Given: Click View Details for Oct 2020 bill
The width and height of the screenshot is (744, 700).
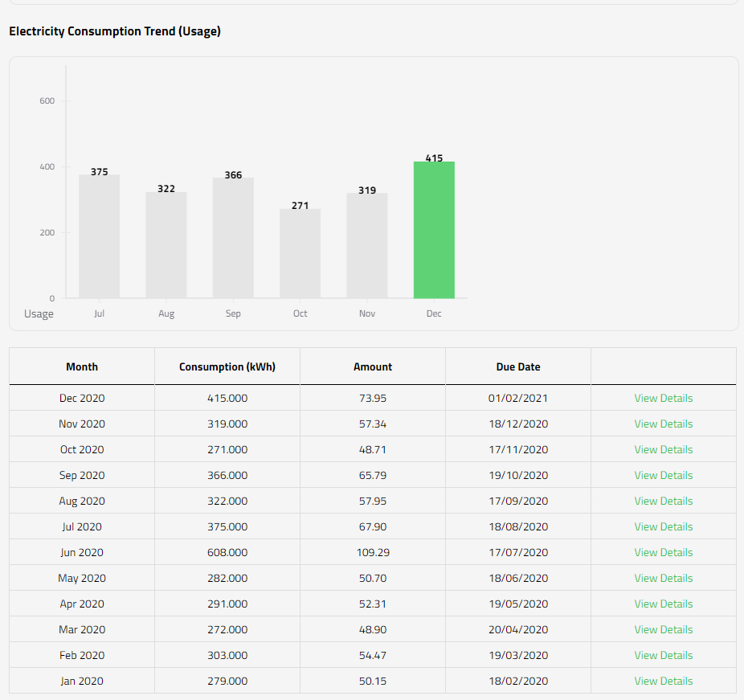Looking at the screenshot, I should tap(663, 449).
